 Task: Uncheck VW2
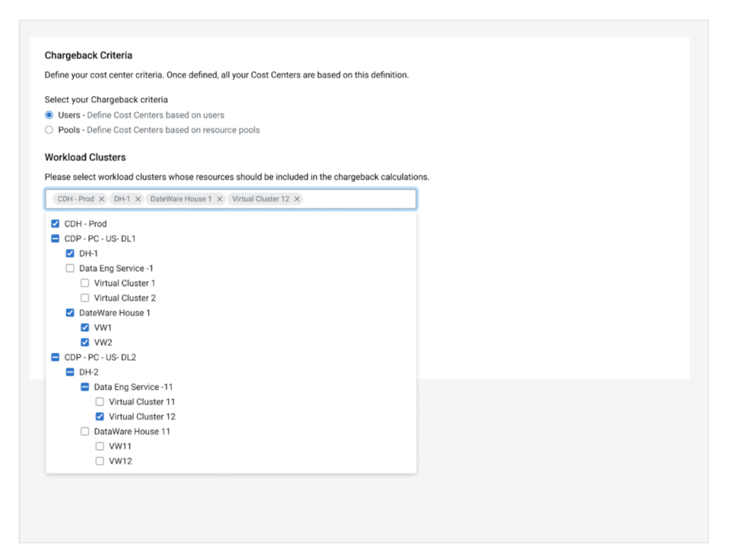click(85, 342)
